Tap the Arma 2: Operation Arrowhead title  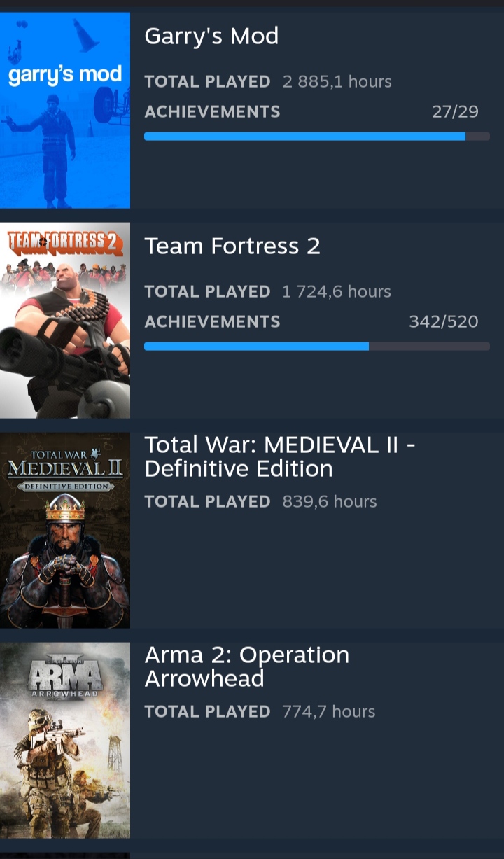pyautogui.click(x=246, y=666)
